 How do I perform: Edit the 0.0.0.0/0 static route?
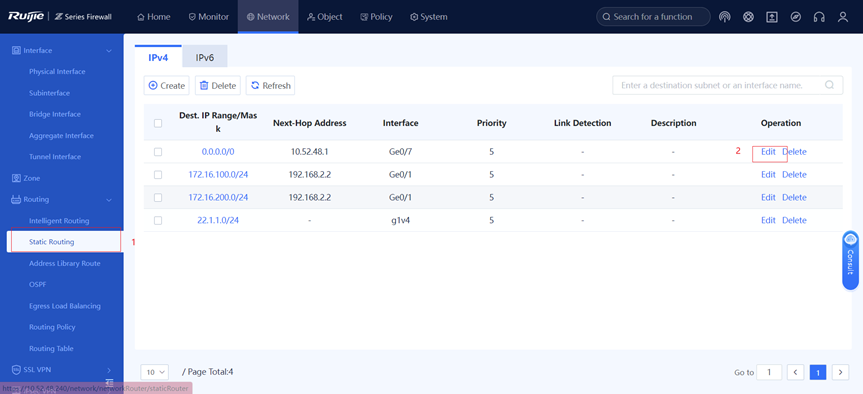(768, 152)
